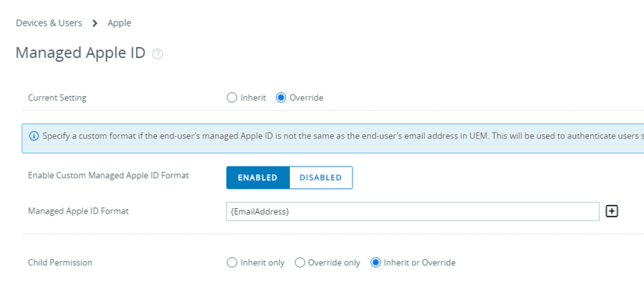Click the info icon in blue banner
The height and width of the screenshot is (298, 644).
tap(34, 136)
